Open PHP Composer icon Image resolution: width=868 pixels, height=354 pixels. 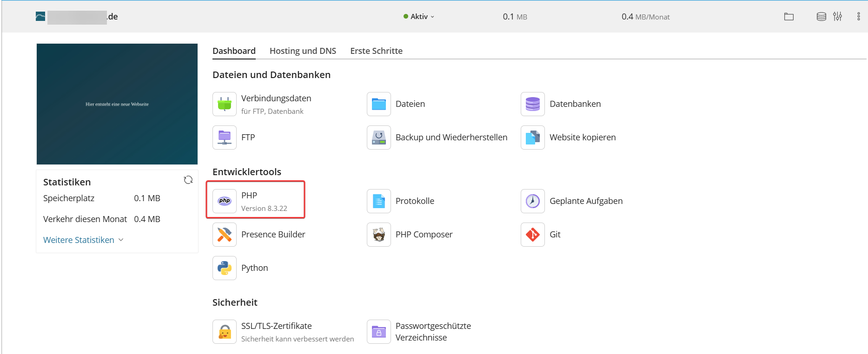[x=379, y=235]
